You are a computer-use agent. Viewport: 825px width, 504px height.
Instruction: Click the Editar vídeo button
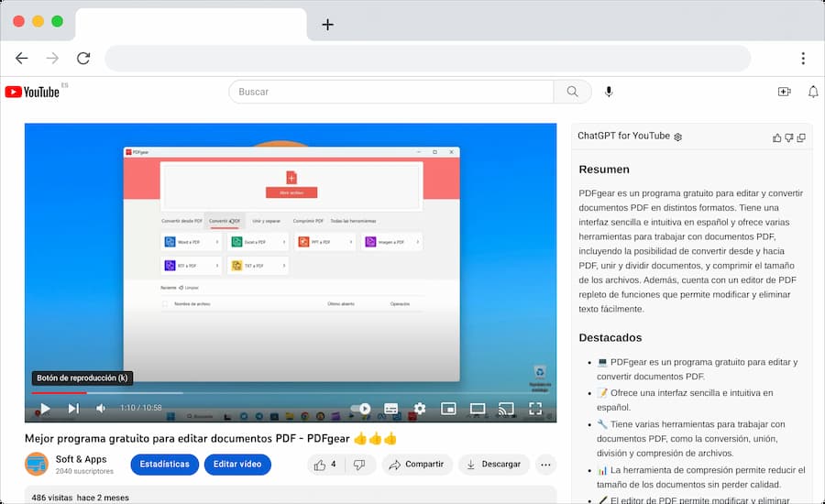(237, 464)
